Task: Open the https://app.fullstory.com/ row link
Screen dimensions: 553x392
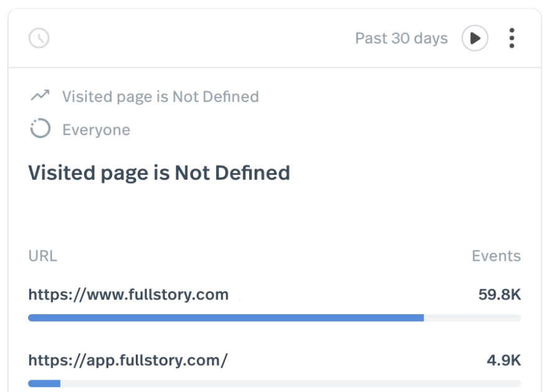Action: point(128,360)
